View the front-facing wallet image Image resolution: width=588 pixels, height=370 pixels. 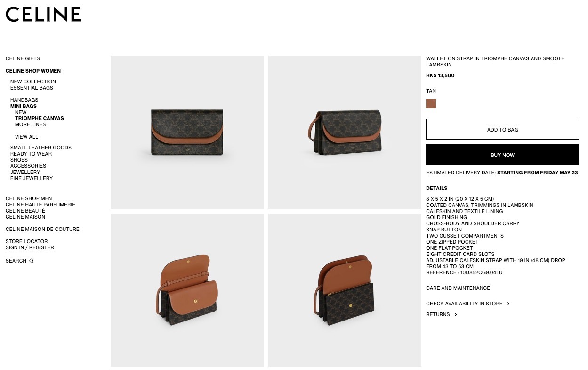pyautogui.click(x=187, y=132)
